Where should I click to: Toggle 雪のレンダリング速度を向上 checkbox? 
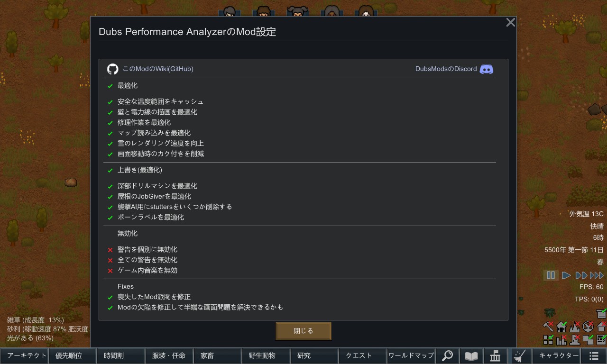[x=110, y=144]
